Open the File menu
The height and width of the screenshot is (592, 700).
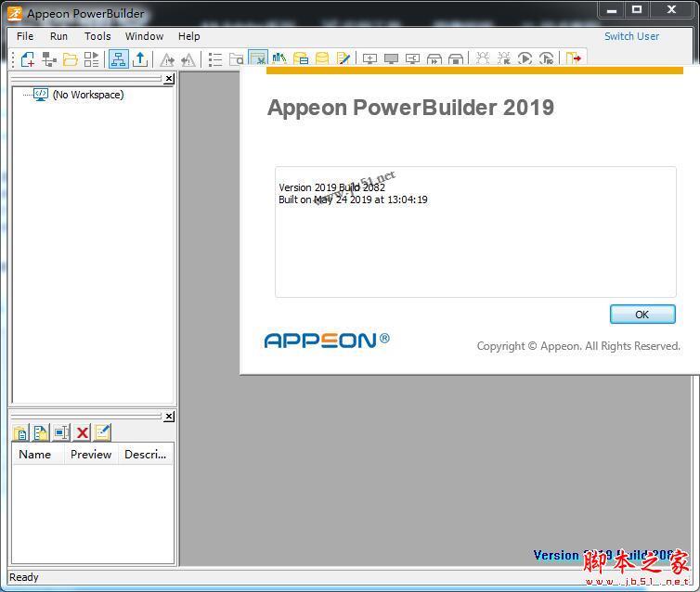coord(25,36)
